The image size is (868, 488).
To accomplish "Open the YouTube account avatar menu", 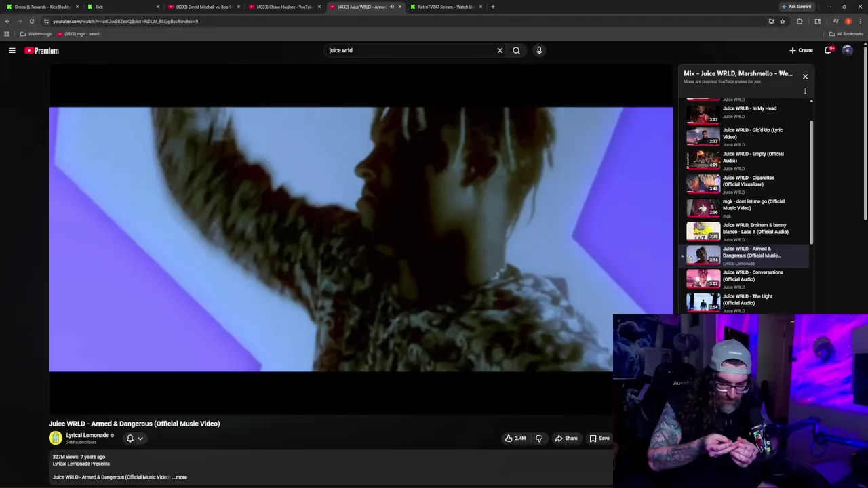I will (847, 50).
